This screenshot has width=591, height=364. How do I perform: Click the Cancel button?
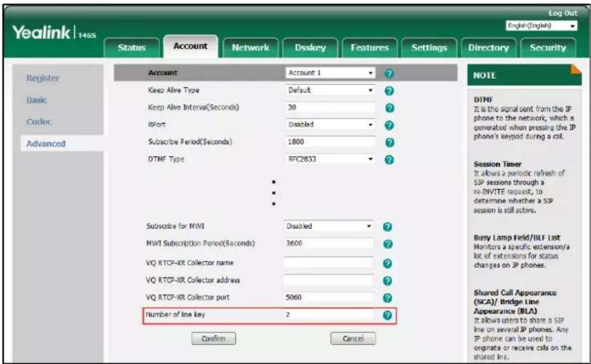click(353, 338)
